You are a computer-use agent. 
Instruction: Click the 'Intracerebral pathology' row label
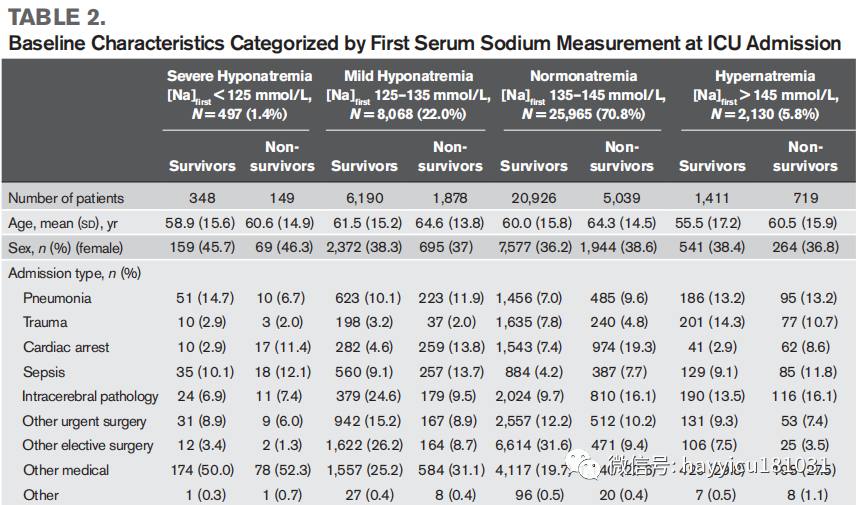coord(90,396)
